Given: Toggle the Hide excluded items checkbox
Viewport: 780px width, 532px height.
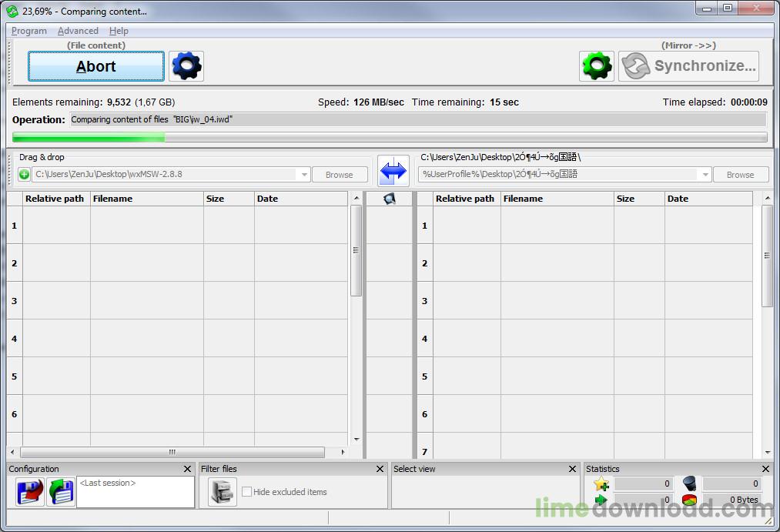Looking at the screenshot, I should tap(247, 492).
